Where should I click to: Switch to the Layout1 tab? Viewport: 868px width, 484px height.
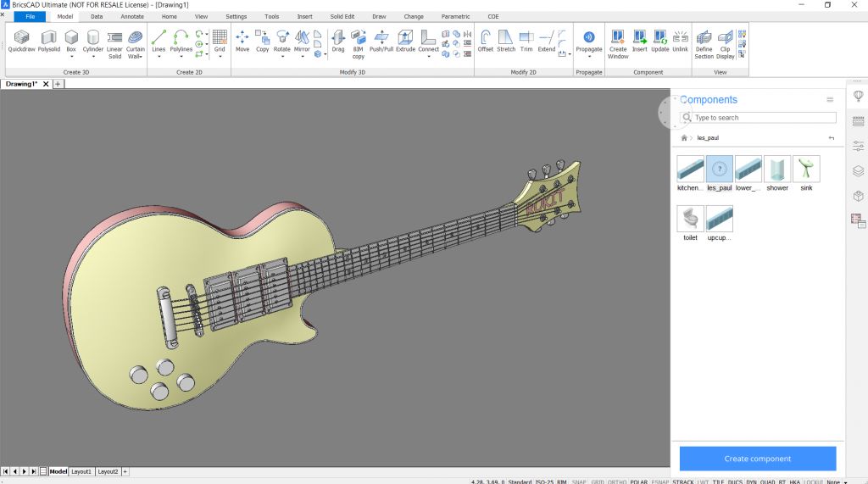click(81, 472)
